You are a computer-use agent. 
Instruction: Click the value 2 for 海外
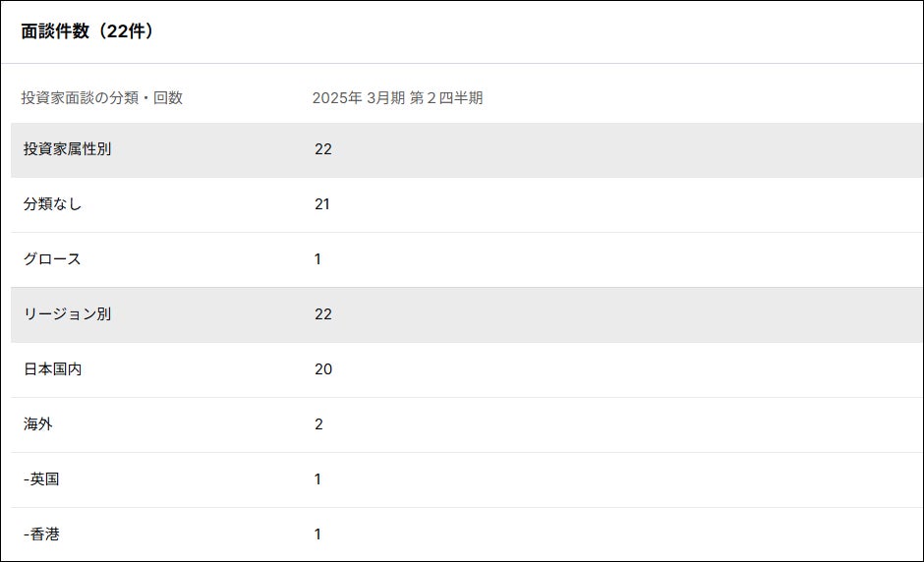tap(318, 424)
